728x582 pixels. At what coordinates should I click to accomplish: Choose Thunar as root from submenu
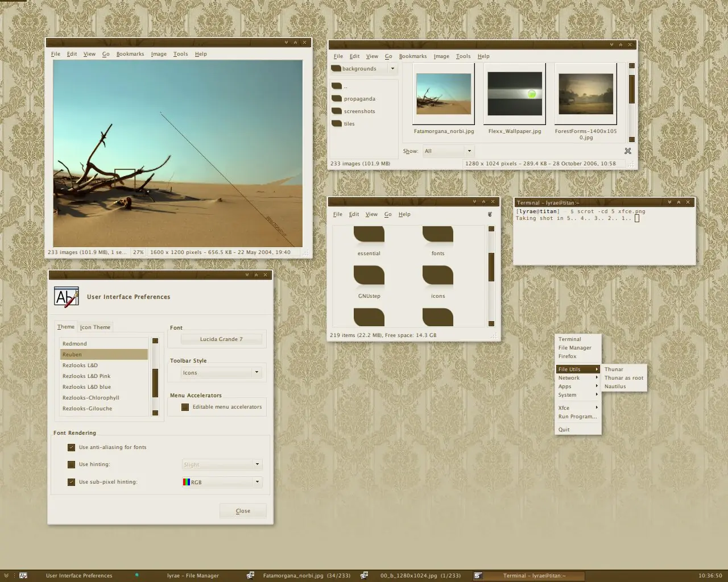(624, 378)
